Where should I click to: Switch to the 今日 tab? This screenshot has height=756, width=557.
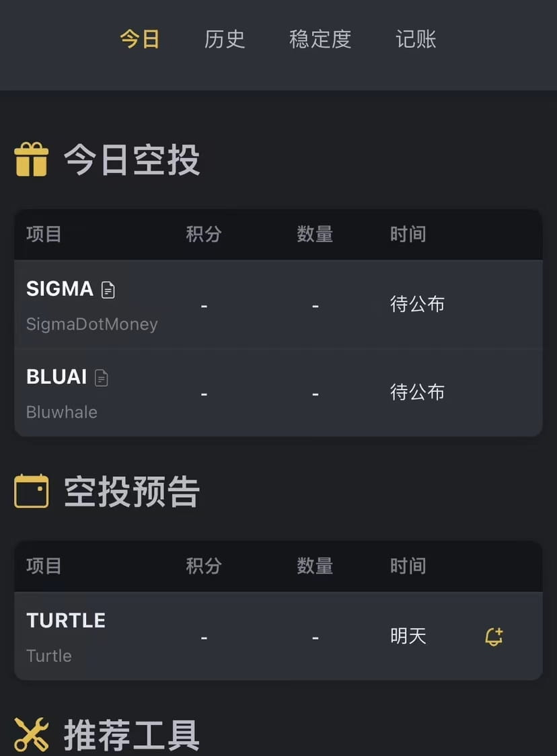[x=140, y=39]
